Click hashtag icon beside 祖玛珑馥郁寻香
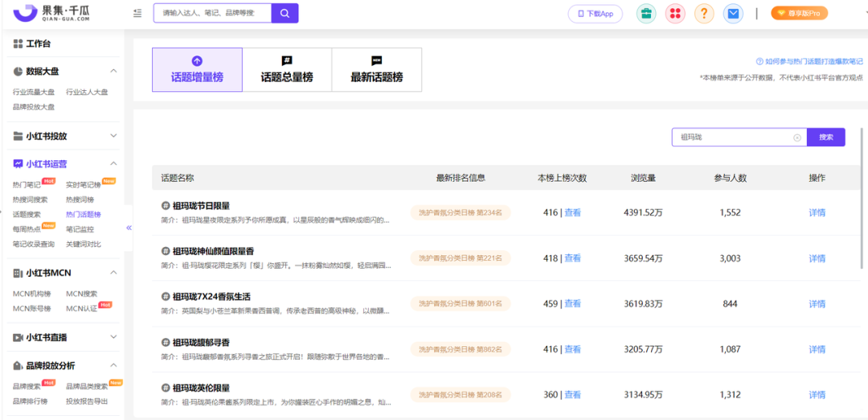 tap(165, 342)
